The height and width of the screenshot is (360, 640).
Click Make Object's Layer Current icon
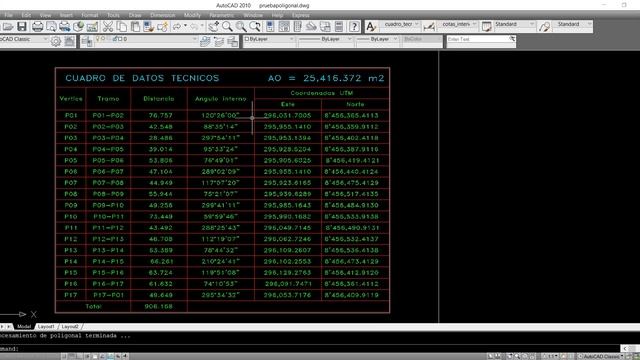[206, 41]
